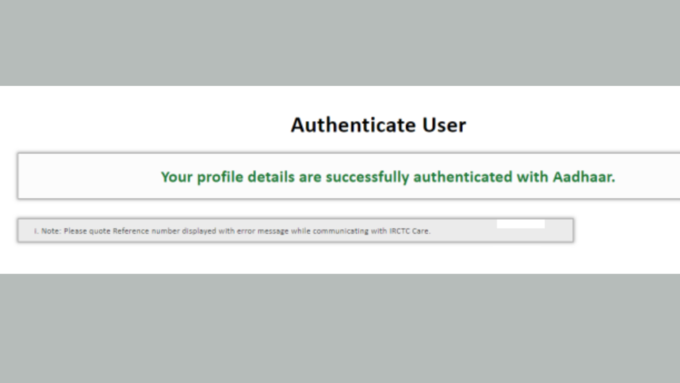The width and height of the screenshot is (680, 383).
Task: Click the 'I.' numeral starting the note
Action: (36, 231)
